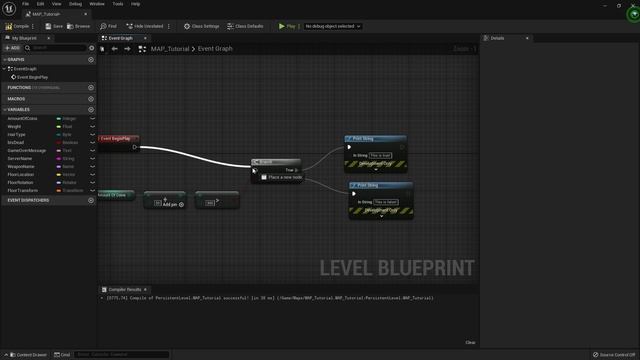Open Find search in blueprint
The width and height of the screenshot is (640, 360).
109,26
